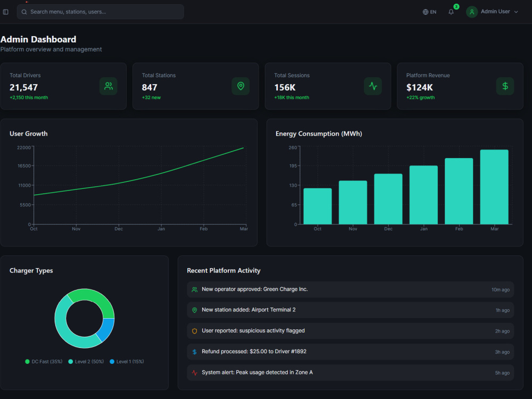The height and width of the screenshot is (399, 532).
Task: Click the Mar energy consumption bar
Action: [494, 187]
